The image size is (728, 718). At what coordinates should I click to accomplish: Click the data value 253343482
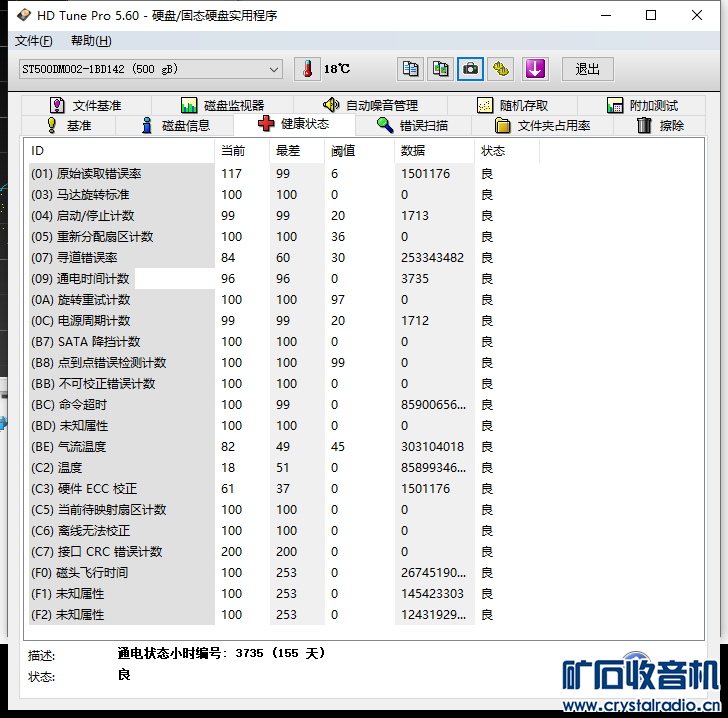(x=432, y=258)
